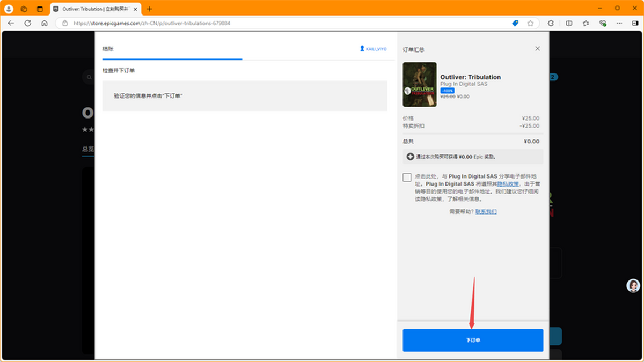Click the plus icon beside Epic rewards

411,157
